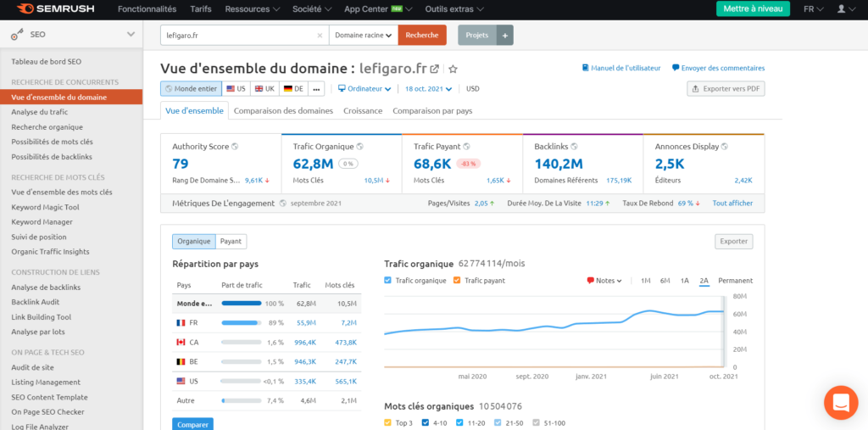Click Tout afficher engagement link
The height and width of the screenshot is (430, 868).
tap(732, 204)
